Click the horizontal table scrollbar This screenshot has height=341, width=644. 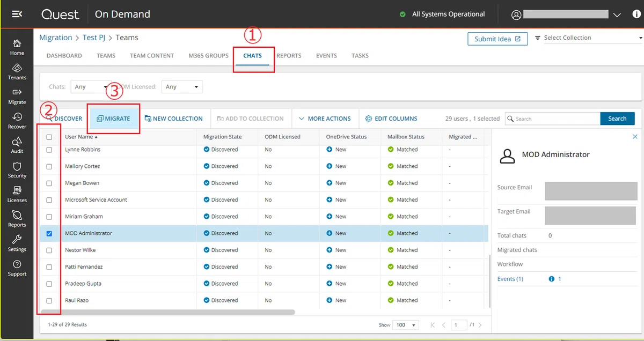167,312
